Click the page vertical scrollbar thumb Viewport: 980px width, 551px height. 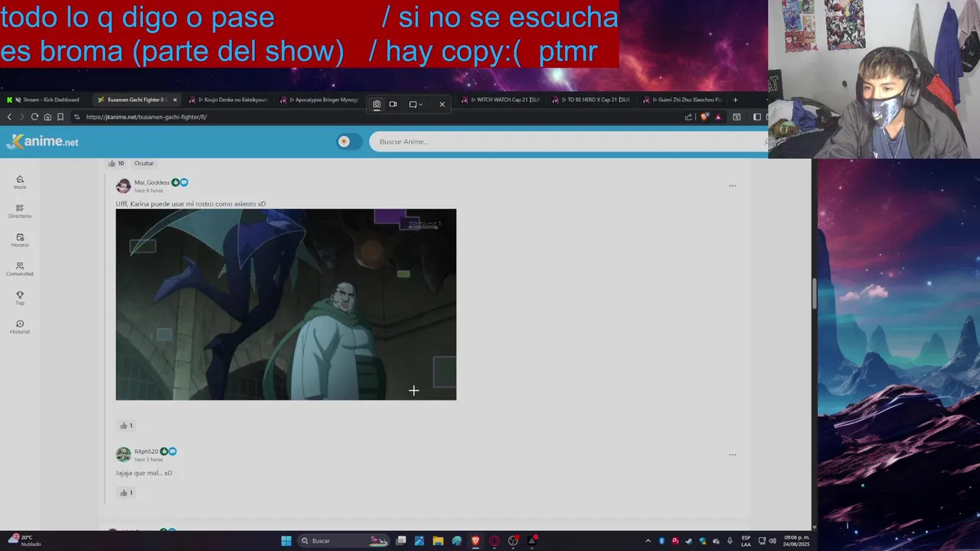814,295
